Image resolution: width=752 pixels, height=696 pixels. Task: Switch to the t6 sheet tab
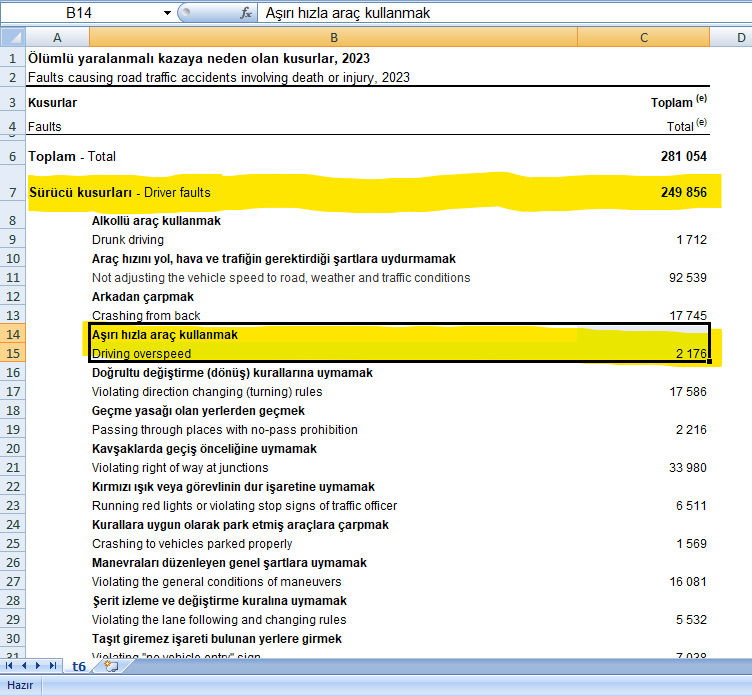click(x=79, y=666)
